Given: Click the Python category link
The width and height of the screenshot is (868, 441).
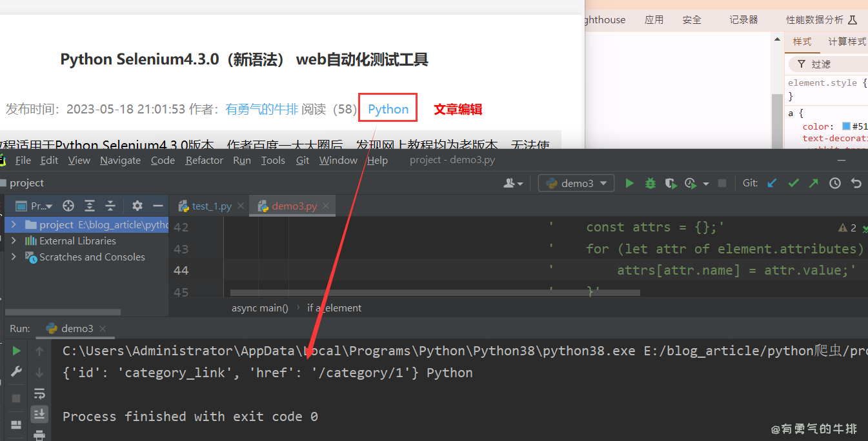Looking at the screenshot, I should click(388, 109).
